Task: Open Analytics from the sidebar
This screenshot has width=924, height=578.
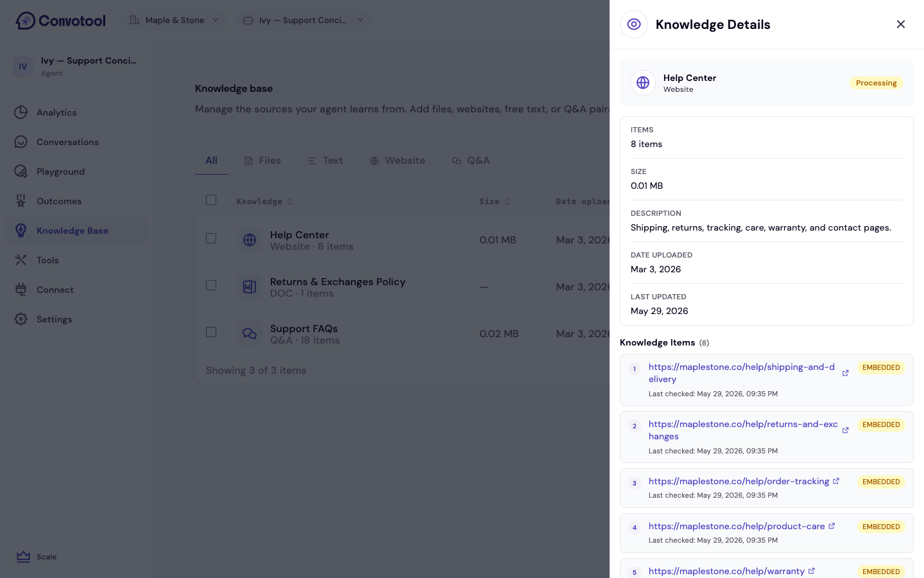Action: click(76, 112)
